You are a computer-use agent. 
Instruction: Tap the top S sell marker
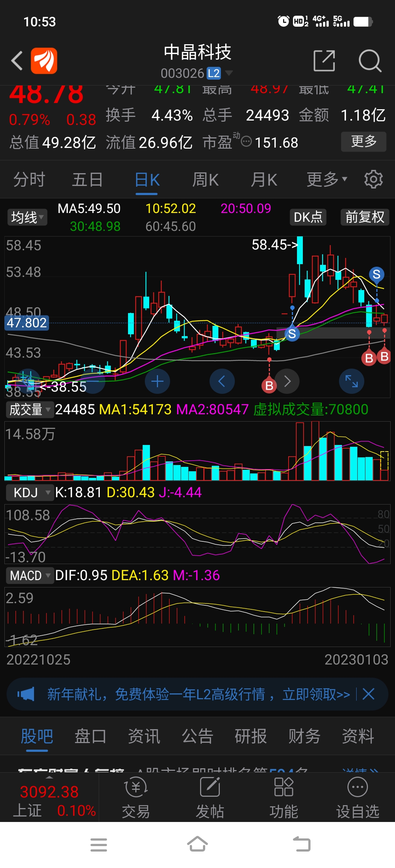(x=377, y=274)
